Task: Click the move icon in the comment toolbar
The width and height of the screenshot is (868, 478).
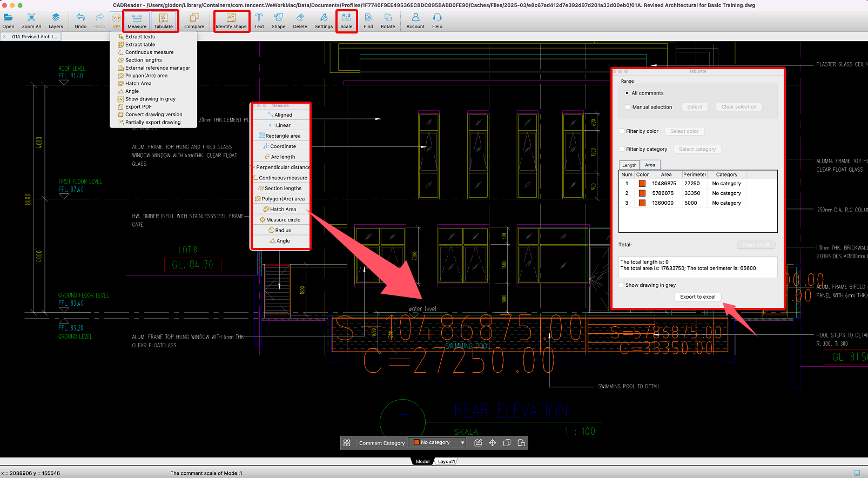Action: click(493, 443)
